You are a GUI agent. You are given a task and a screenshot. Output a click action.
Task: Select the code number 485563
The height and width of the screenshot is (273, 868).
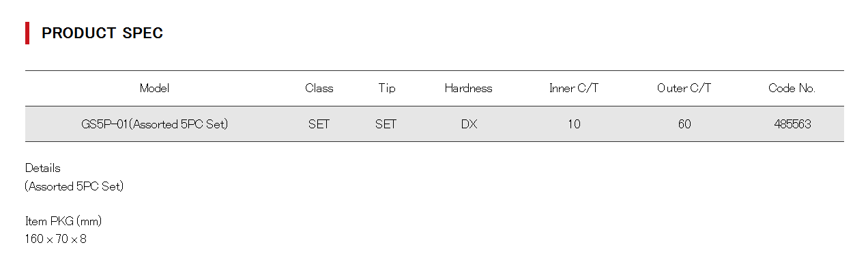[x=792, y=124]
